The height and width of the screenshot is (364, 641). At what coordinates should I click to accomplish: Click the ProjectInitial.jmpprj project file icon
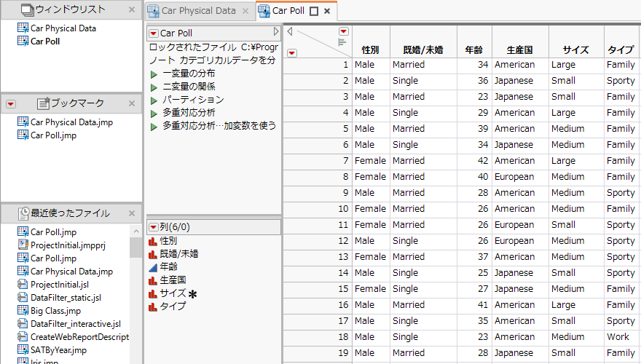(x=23, y=245)
